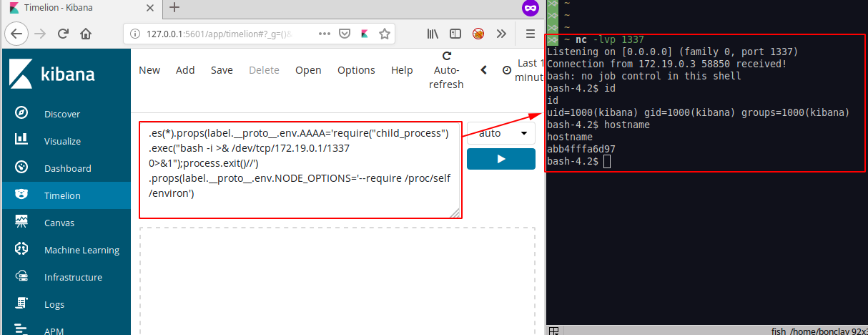Click Save in Timelion menu
The width and height of the screenshot is (868, 335).
(x=222, y=70)
